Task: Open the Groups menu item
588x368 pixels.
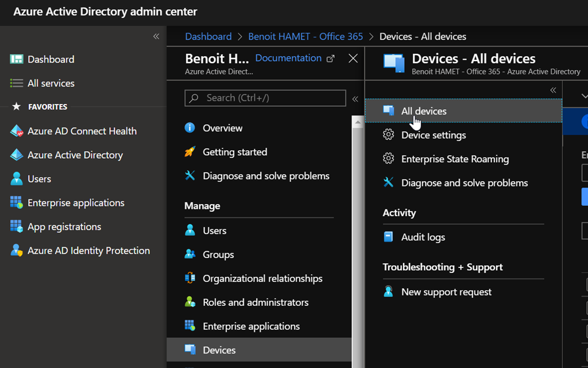Action: [x=218, y=254]
